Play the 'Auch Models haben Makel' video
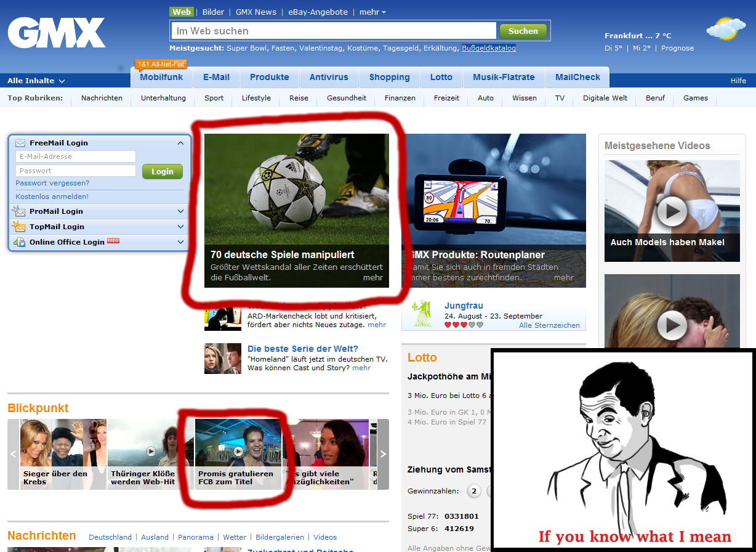 point(672,211)
